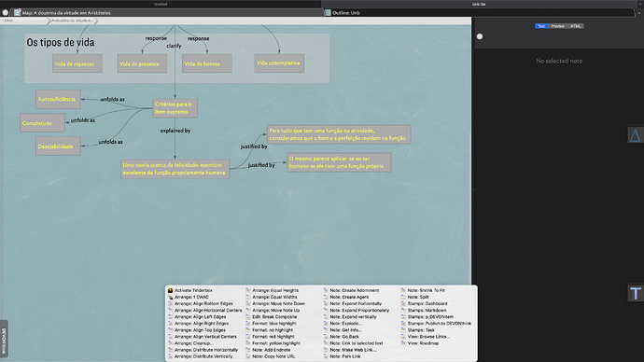Select the Vida contemplativa note
The image size is (644, 362).
279,63
